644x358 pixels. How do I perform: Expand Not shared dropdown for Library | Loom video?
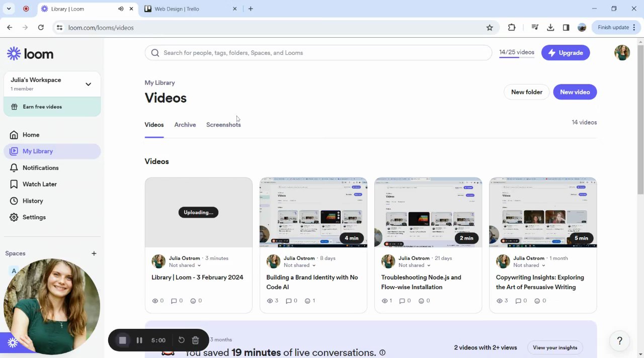[x=185, y=265]
